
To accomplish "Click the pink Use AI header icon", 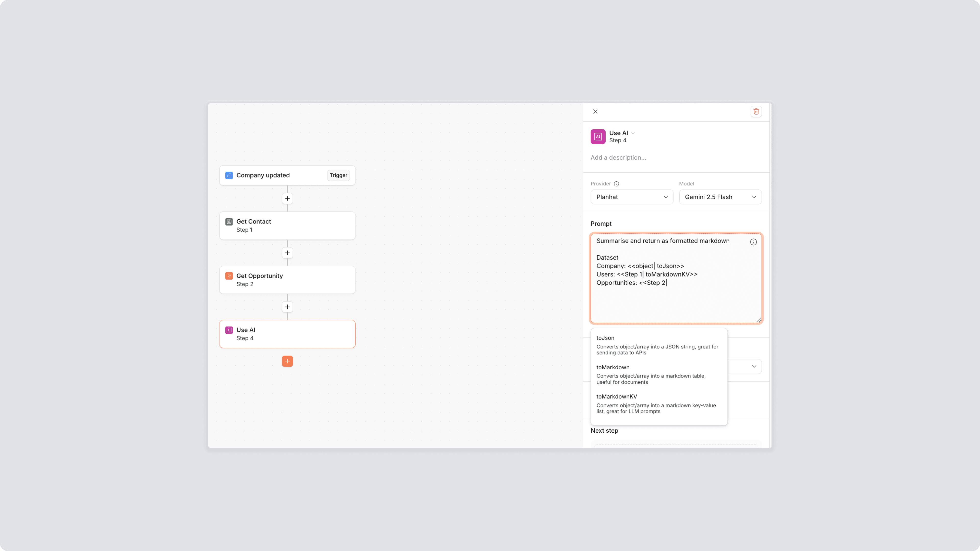I will point(598,136).
